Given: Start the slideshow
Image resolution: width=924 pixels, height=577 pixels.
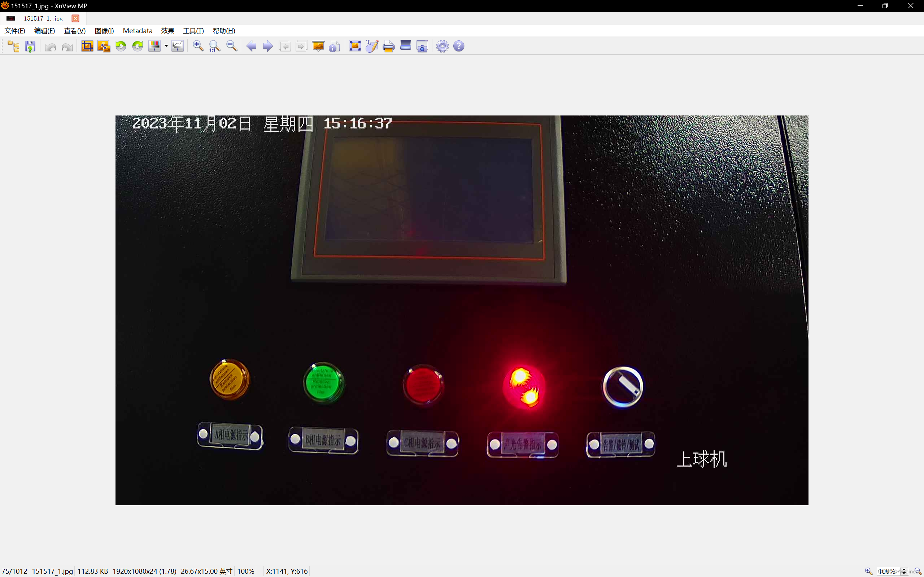Looking at the screenshot, I should point(318,46).
